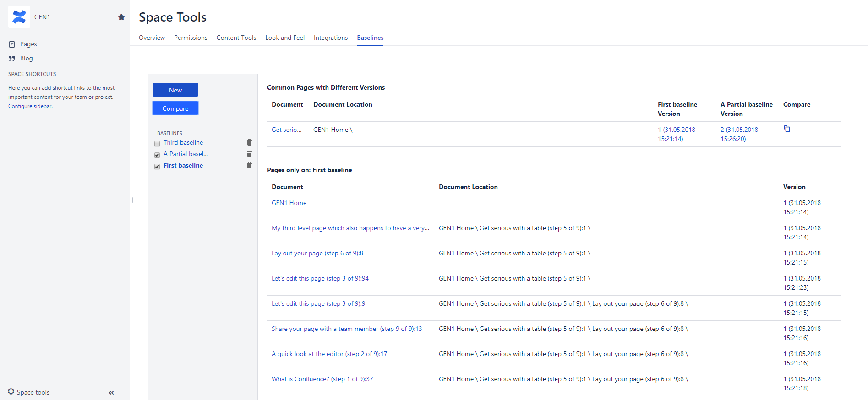Click trash icon beside First baseline

(249, 166)
